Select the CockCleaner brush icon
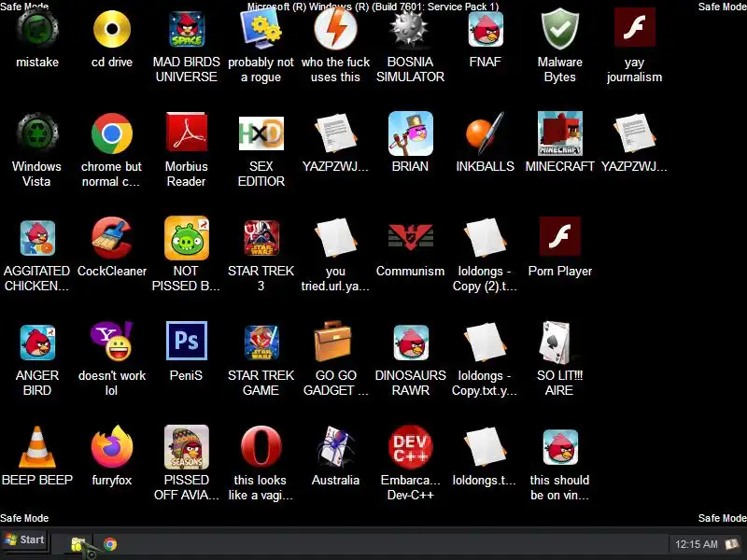The height and width of the screenshot is (560, 747). (112, 238)
